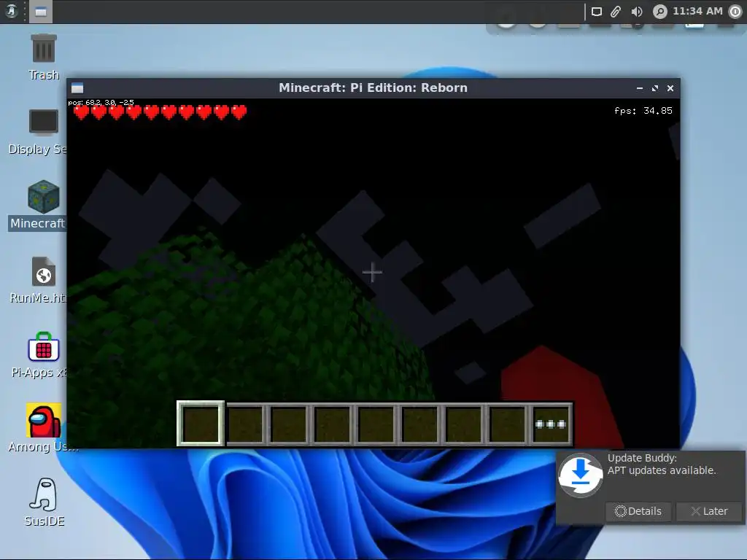Click the Minecraft window taskbar button

click(x=41, y=12)
